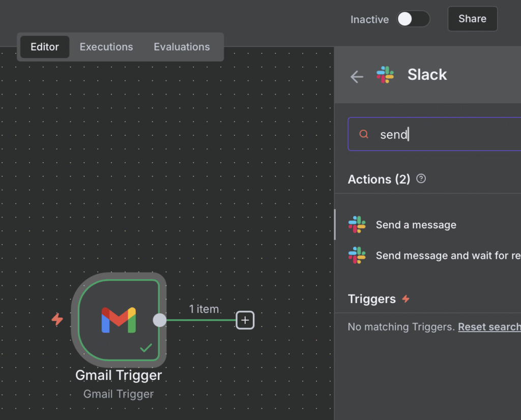Click the help icon beside Actions (2)
Viewport: 521px width, 420px height.
[x=421, y=178]
